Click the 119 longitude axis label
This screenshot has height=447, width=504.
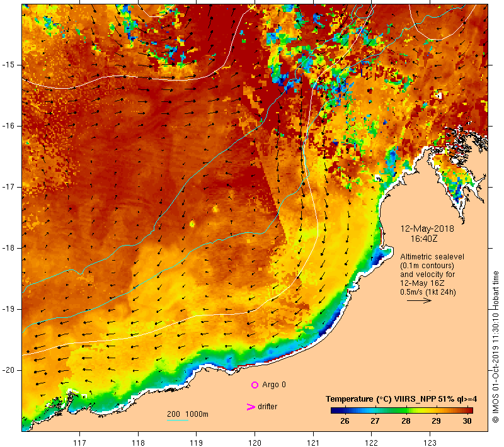[x=197, y=443]
